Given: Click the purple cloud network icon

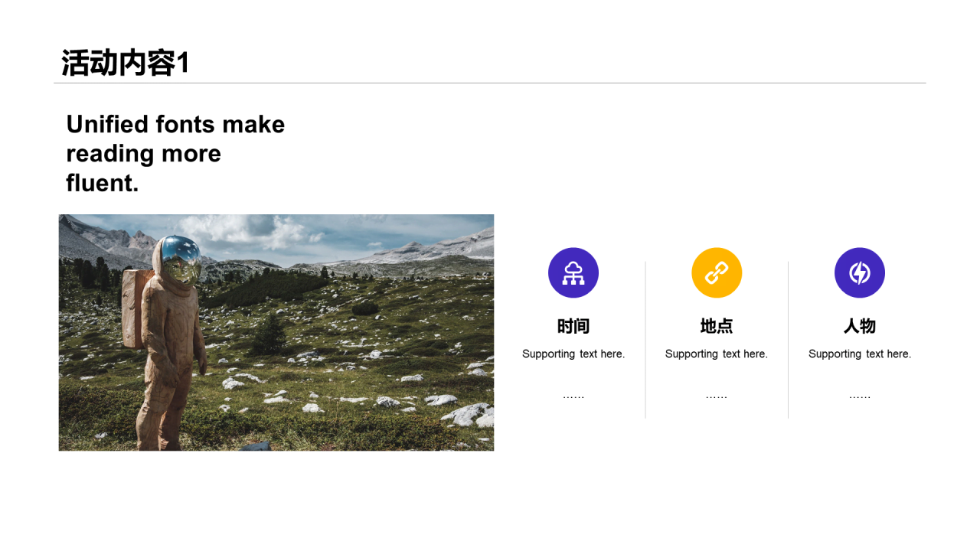Looking at the screenshot, I should [573, 273].
